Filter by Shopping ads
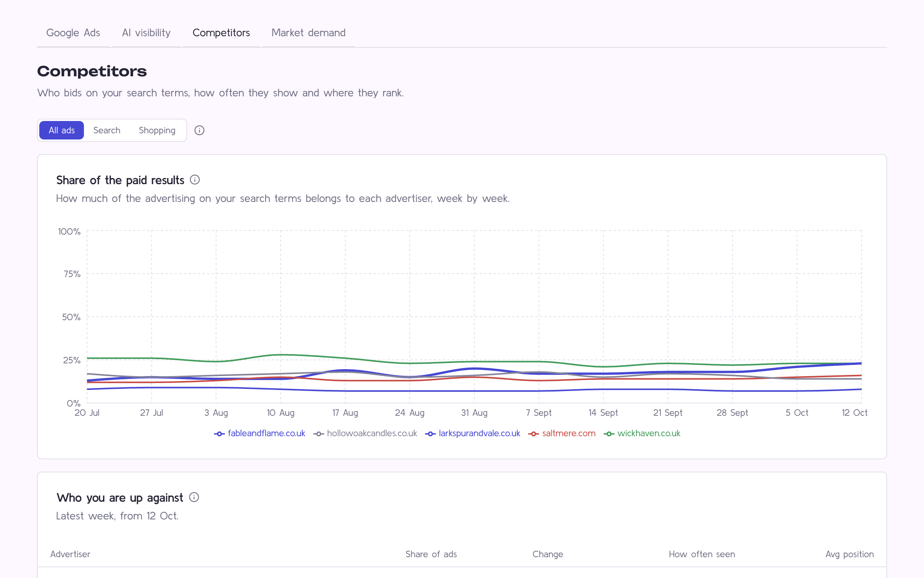Image resolution: width=924 pixels, height=578 pixels. (157, 130)
